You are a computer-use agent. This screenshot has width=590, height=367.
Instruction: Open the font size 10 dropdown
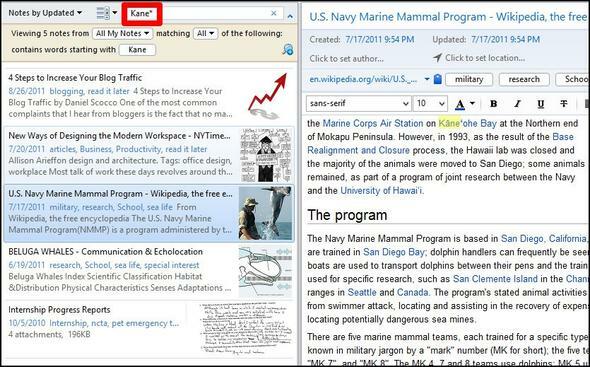tap(430, 104)
